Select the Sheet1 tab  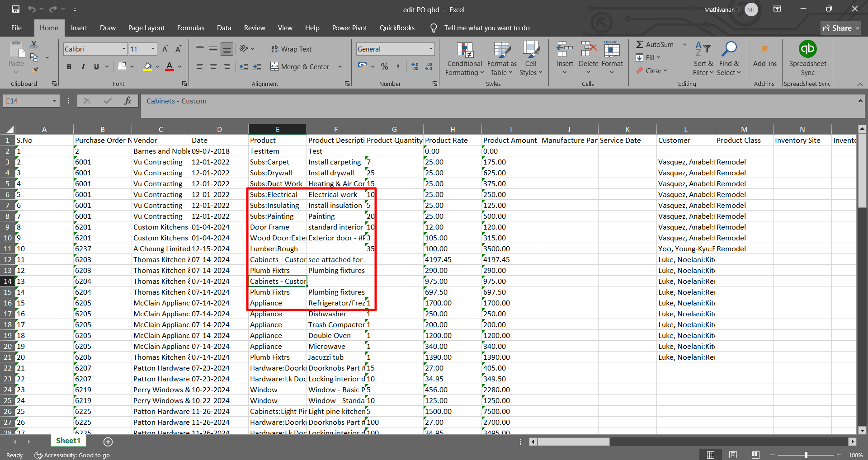coord(68,441)
